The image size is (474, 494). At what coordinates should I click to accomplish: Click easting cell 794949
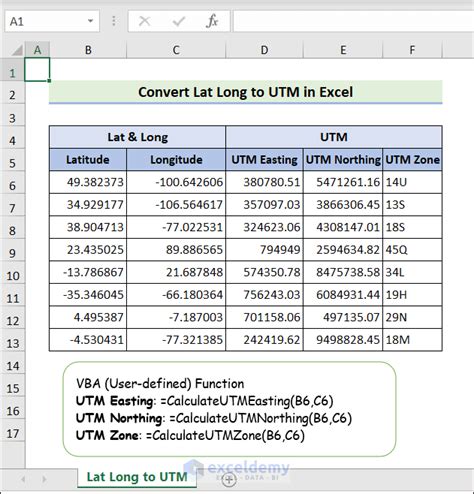pyautogui.click(x=264, y=250)
